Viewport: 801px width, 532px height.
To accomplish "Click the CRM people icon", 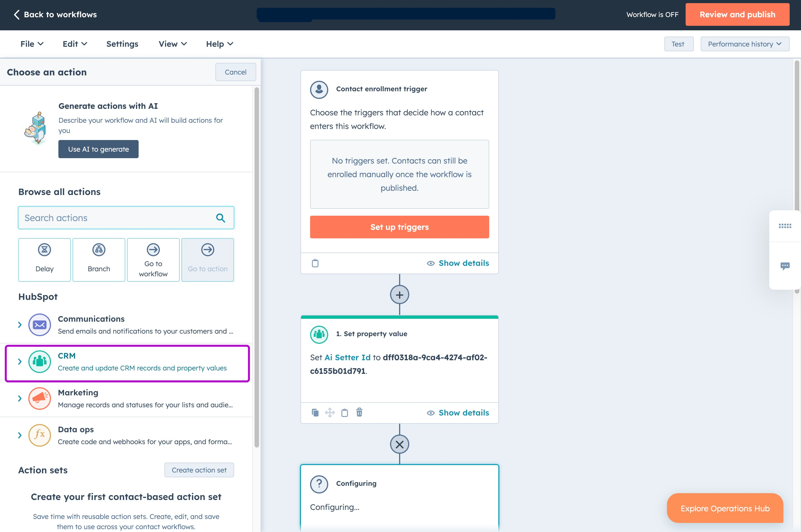I will 40,362.
